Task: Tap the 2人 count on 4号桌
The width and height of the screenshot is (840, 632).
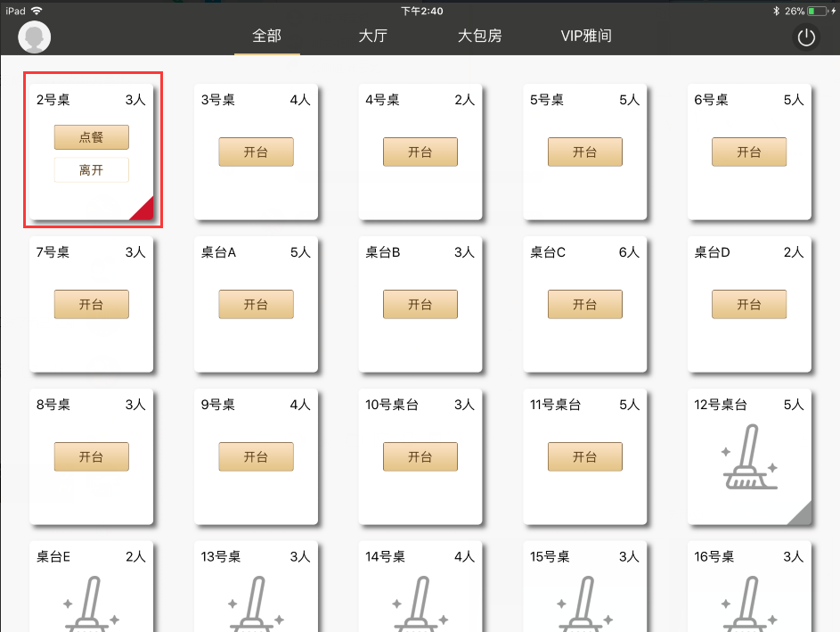Action: (x=464, y=100)
